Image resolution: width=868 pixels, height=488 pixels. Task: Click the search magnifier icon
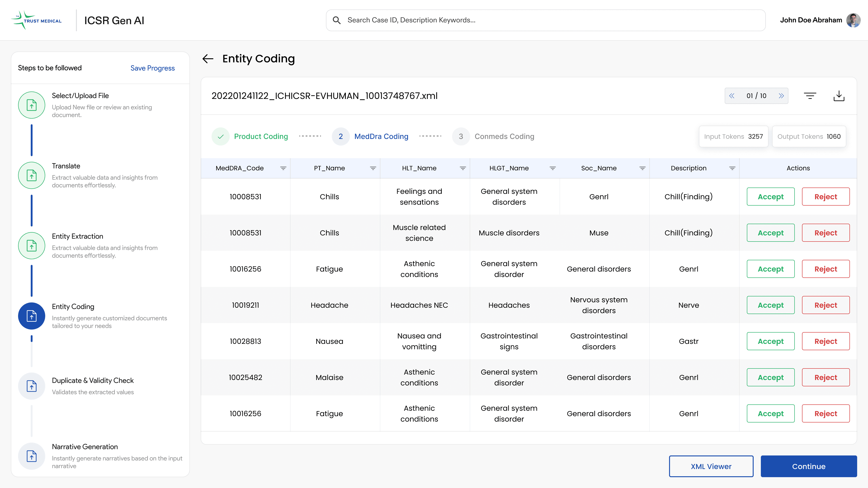click(336, 20)
